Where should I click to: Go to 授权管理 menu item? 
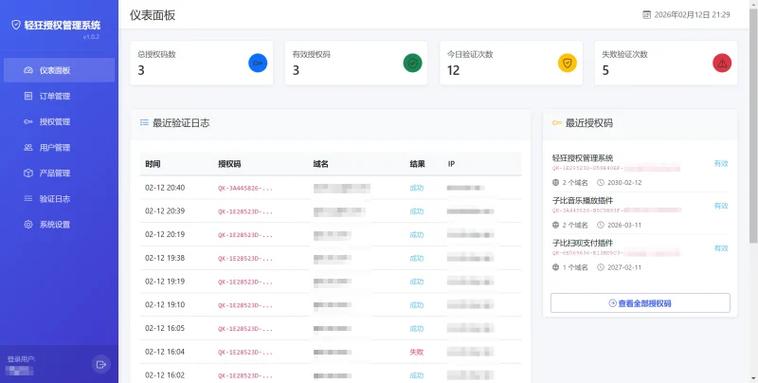pos(59,121)
